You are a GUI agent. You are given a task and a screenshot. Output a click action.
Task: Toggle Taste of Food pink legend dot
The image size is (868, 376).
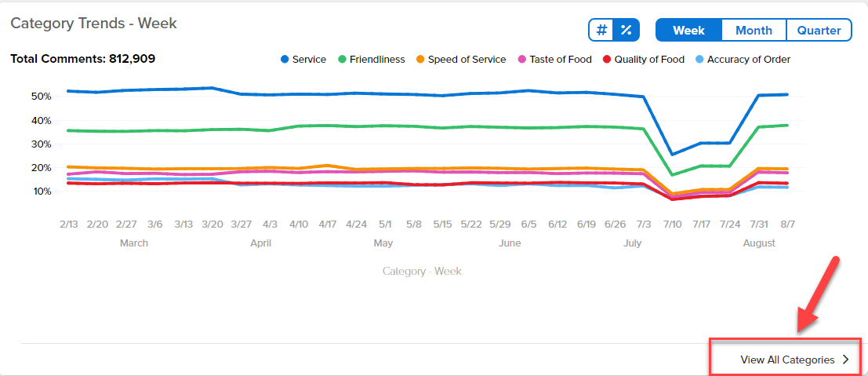click(522, 60)
